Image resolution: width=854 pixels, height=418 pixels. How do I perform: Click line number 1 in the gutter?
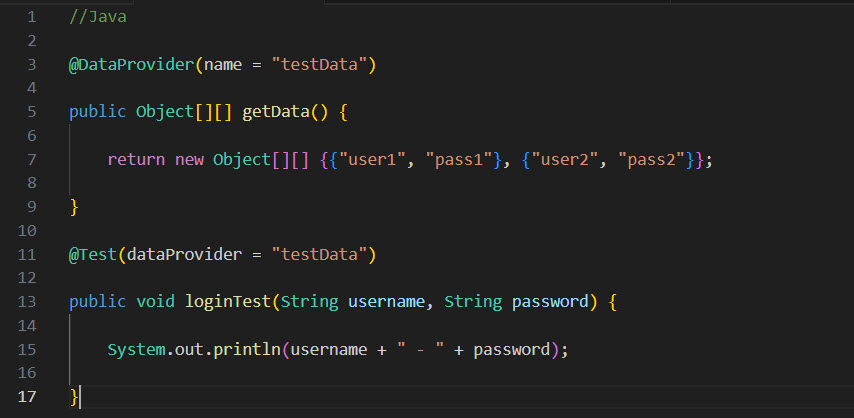32,18
